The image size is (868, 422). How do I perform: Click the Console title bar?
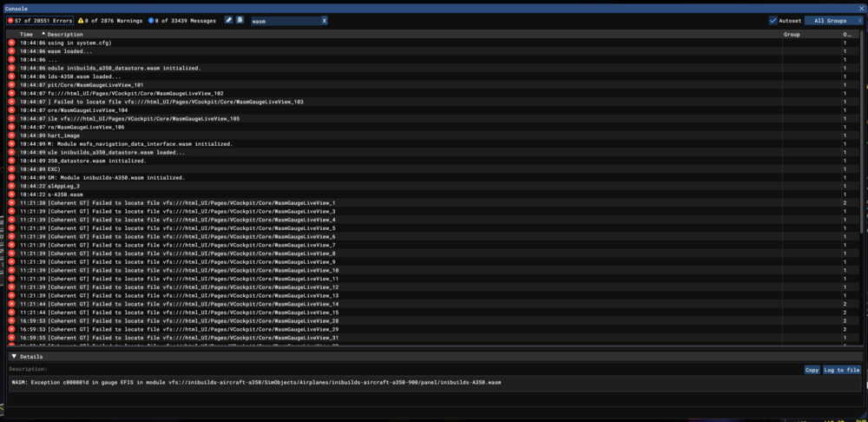tap(434, 9)
